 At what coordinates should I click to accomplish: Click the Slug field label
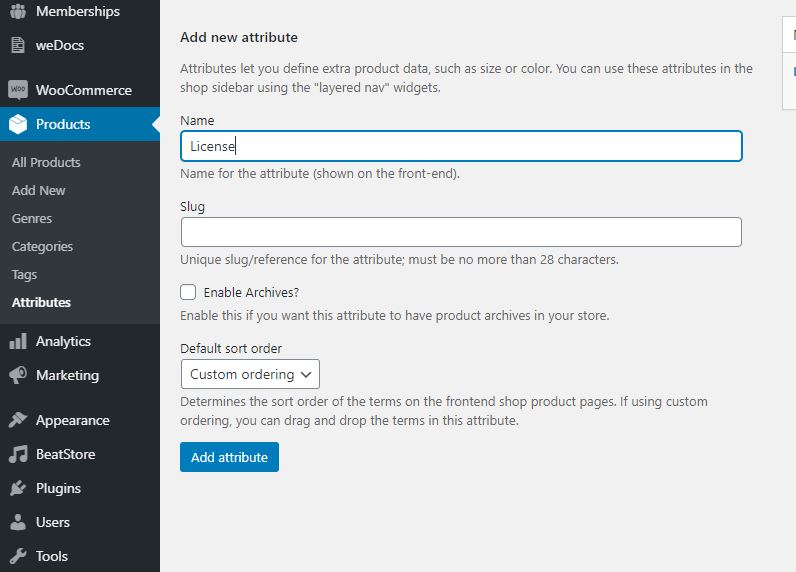(x=192, y=207)
